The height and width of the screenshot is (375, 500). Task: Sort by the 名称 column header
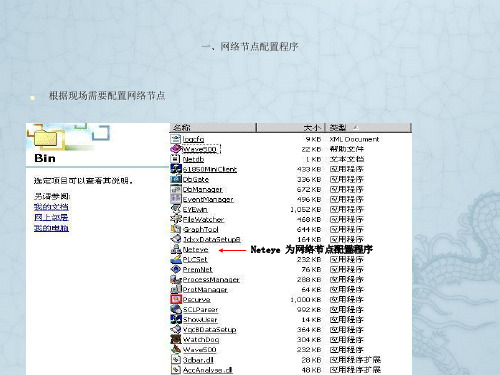[x=213, y=128]
